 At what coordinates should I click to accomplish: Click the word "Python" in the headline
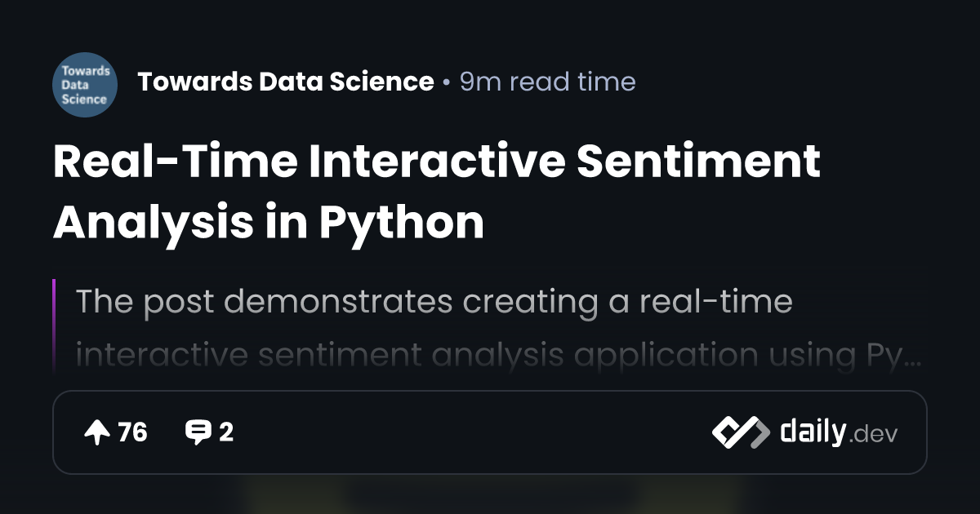click(401, 220)
